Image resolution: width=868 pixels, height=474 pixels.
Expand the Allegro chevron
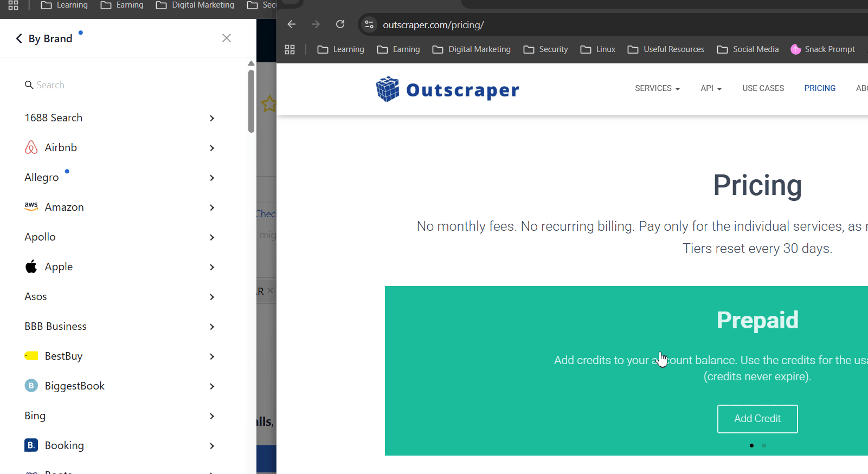pos(212,178)
